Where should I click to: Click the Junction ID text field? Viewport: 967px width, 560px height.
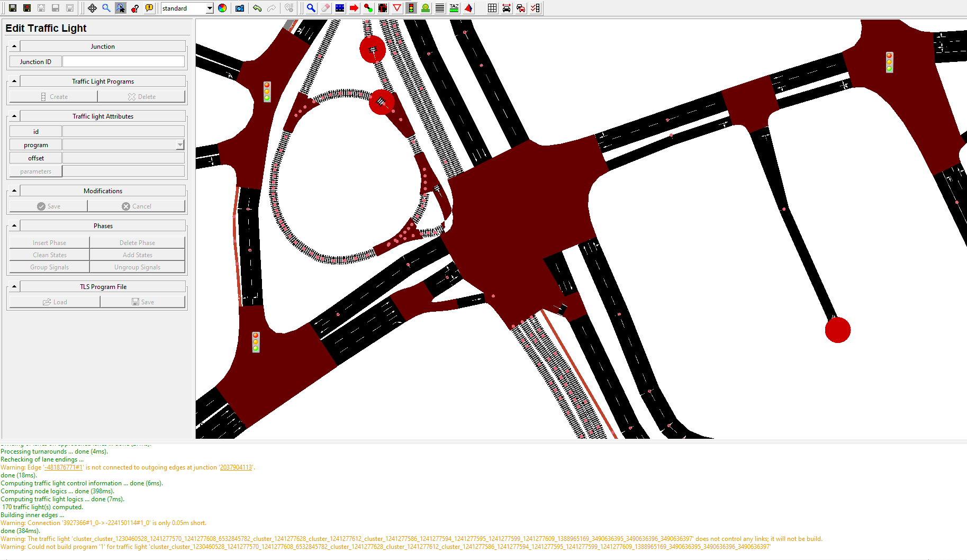(x=123, y=61)
